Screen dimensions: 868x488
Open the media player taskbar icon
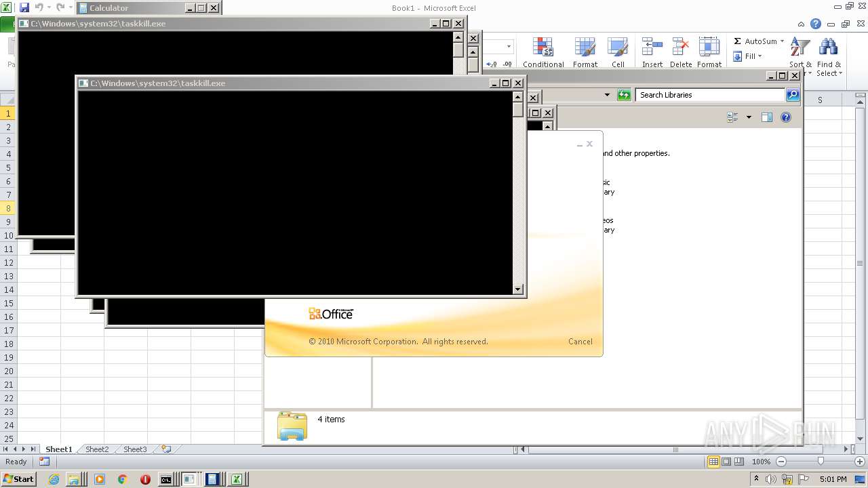click(100, 479)
